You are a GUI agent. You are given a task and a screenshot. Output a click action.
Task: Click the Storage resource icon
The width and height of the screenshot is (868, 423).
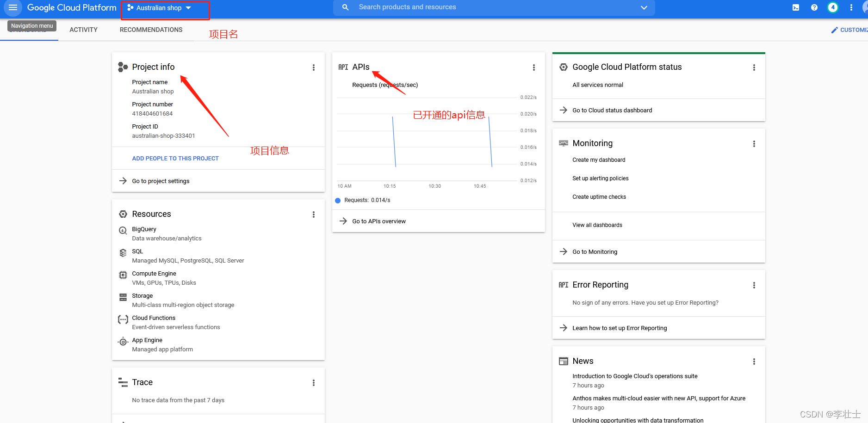pos(123,297)
